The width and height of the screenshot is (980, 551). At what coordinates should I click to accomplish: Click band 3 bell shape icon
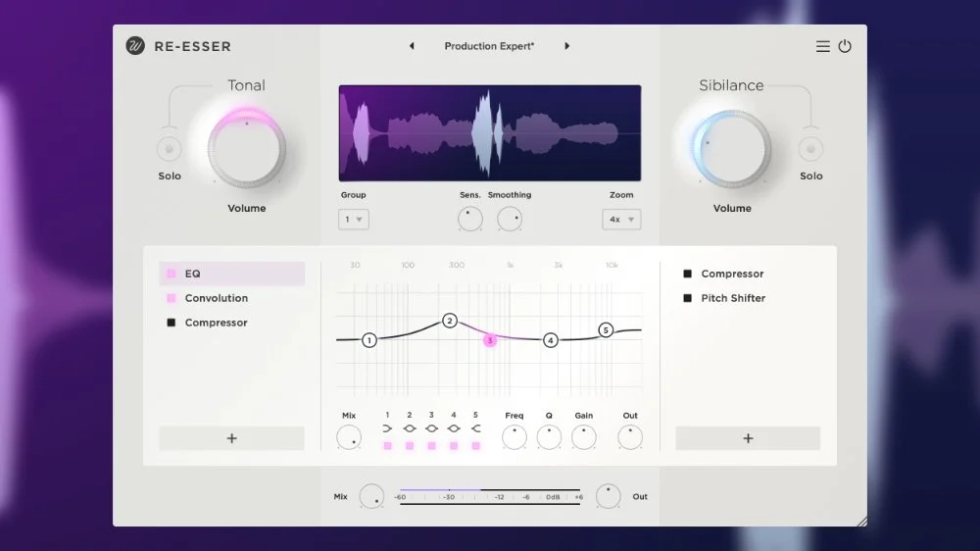coord(431,428)
